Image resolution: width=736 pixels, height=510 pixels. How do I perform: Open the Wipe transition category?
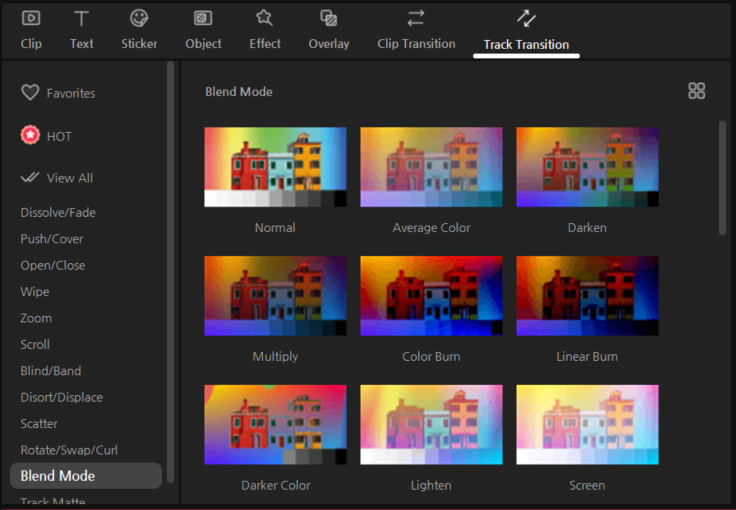click(35, 292)
